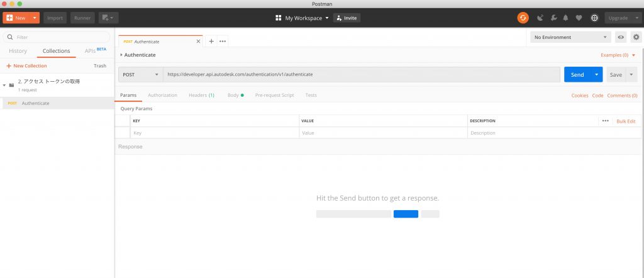Screen dimensions: 644x278
Task: Save the request
Action: click(x=616, y=74)
